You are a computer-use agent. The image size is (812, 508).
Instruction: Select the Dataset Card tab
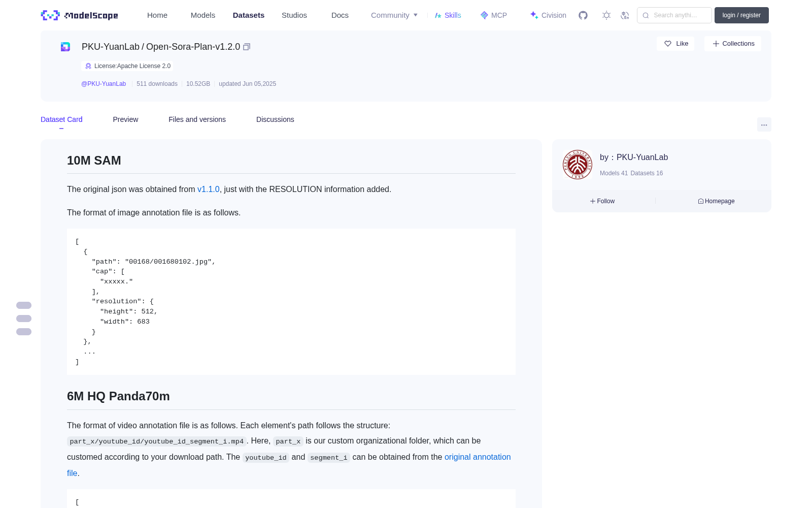[x=61, y=119]
